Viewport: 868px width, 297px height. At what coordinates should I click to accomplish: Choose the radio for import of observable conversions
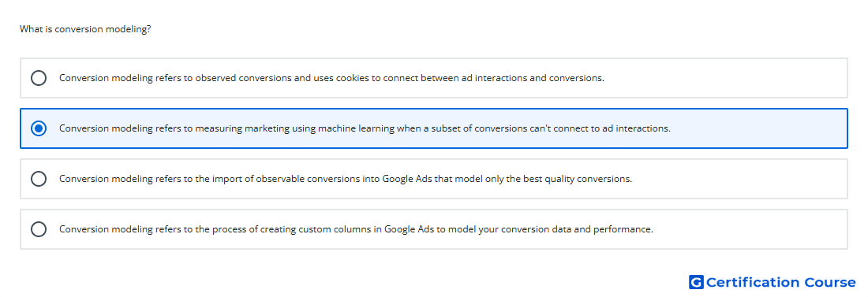[39, 179]
